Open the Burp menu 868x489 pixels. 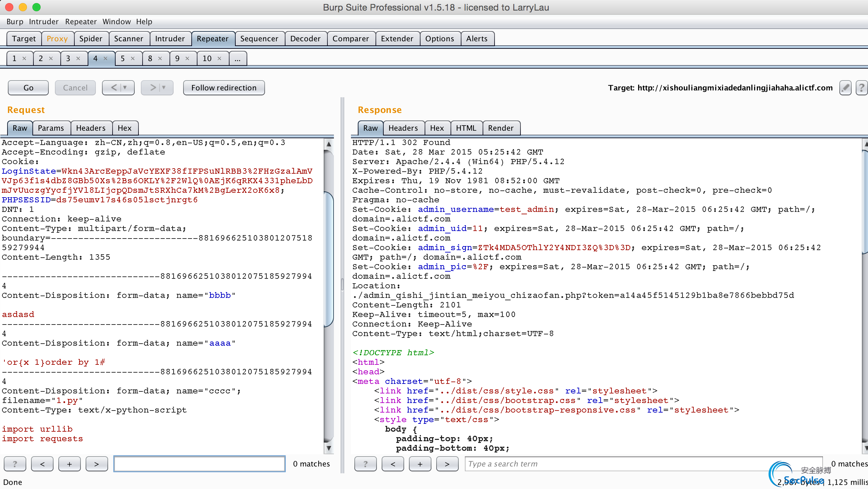coord(15,21)
